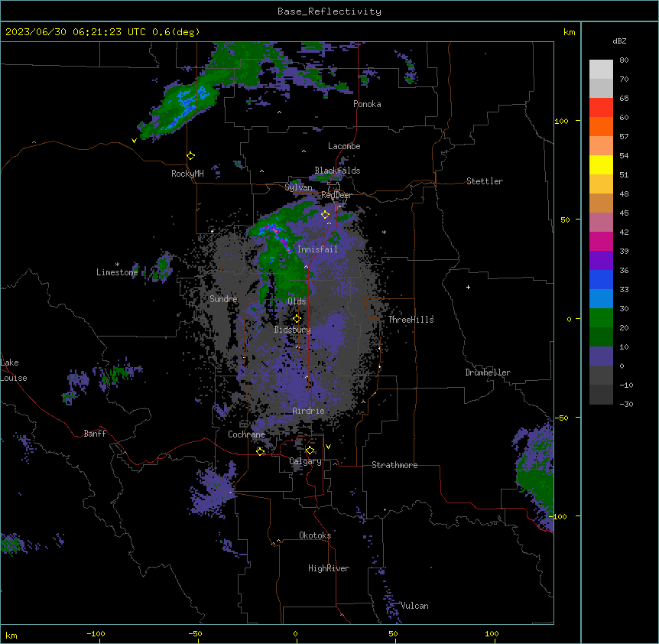Screen dimensions: 659x644
Task: Click the RockyMH label
Action: tap(187, 173)
